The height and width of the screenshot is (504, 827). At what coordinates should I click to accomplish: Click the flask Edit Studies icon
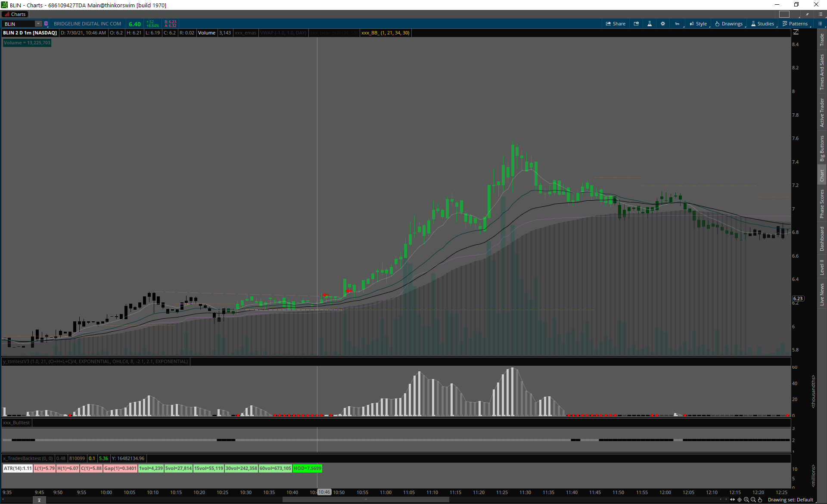[x=650, y=24]
